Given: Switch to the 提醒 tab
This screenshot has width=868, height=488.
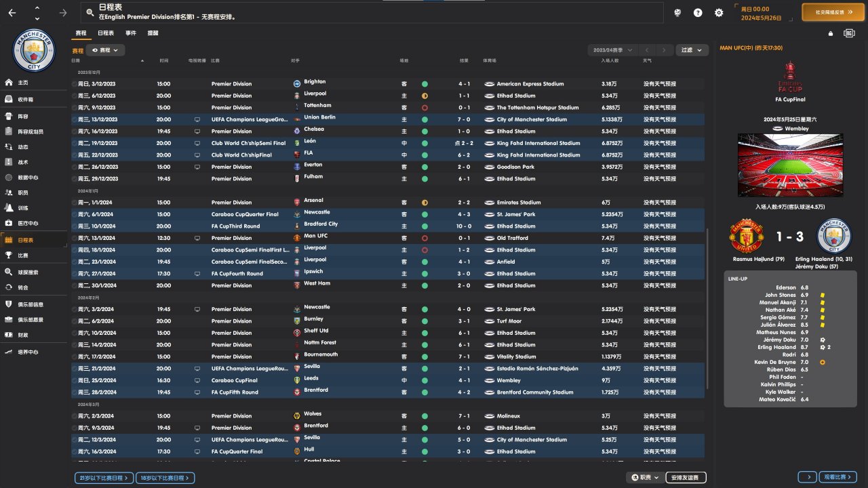Looking at the screenshot, I should [x=153, y=33].
